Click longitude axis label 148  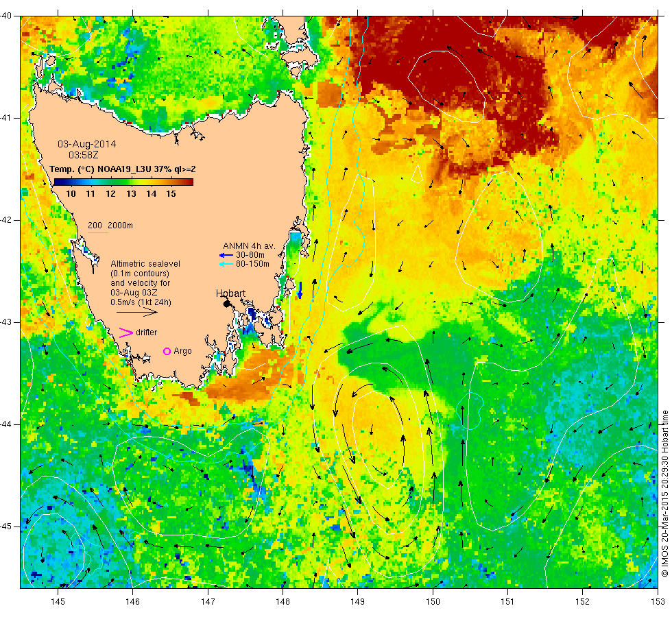point(283,602)
